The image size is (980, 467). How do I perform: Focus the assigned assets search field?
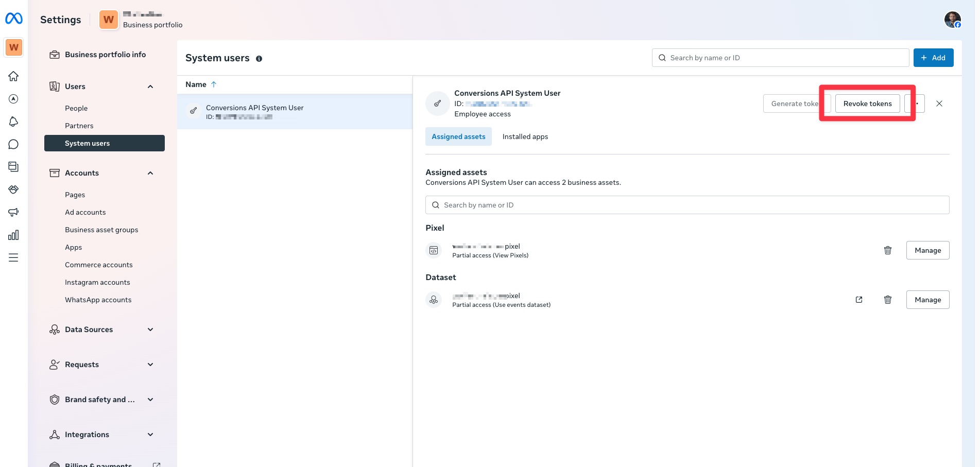(x=687, y=205)
